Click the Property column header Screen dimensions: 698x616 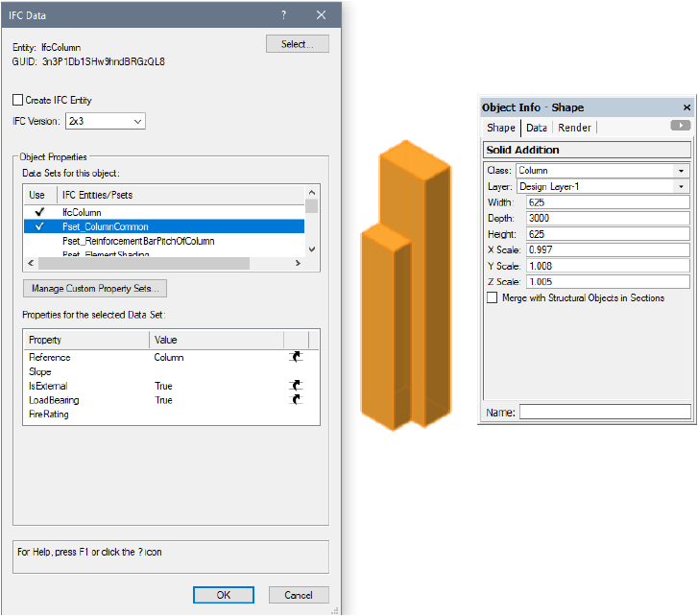tap(86, 340)
